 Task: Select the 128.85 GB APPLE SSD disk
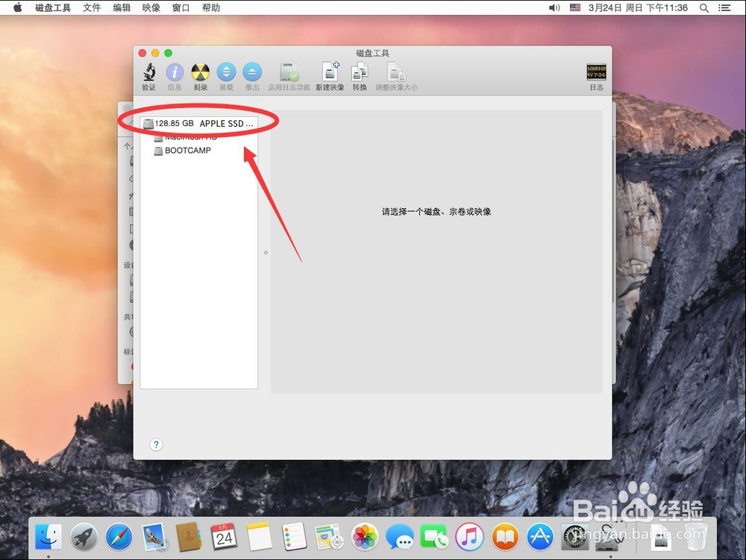click(x=199, y=123)
